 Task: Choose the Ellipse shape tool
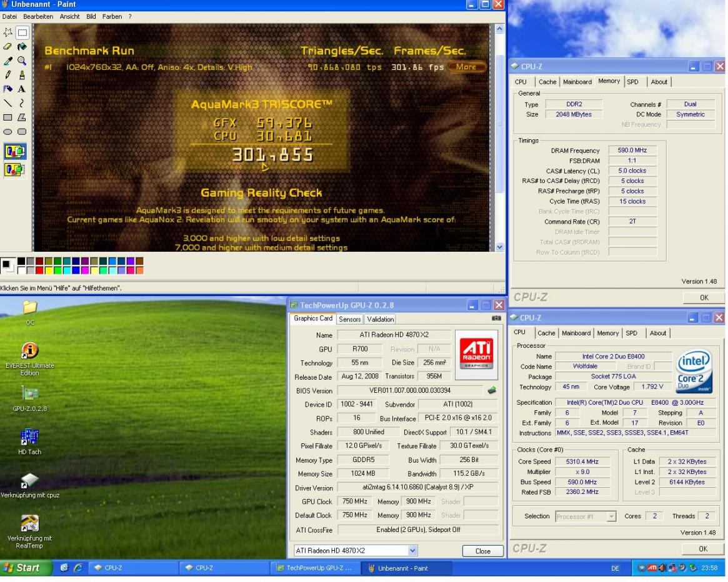point(8,131)
